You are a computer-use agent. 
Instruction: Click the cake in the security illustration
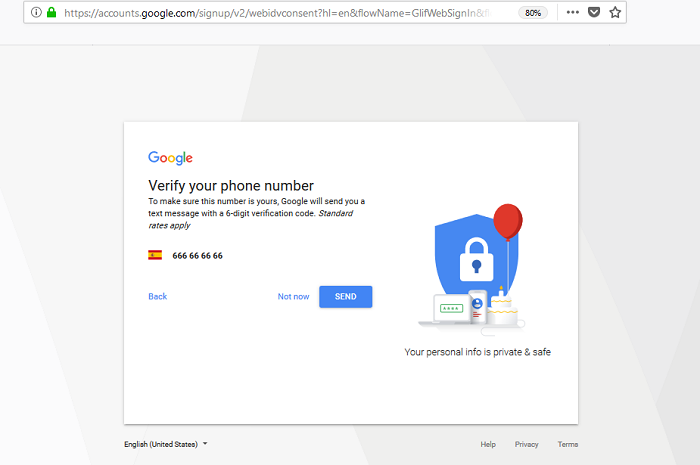click(x=503, y=307)
